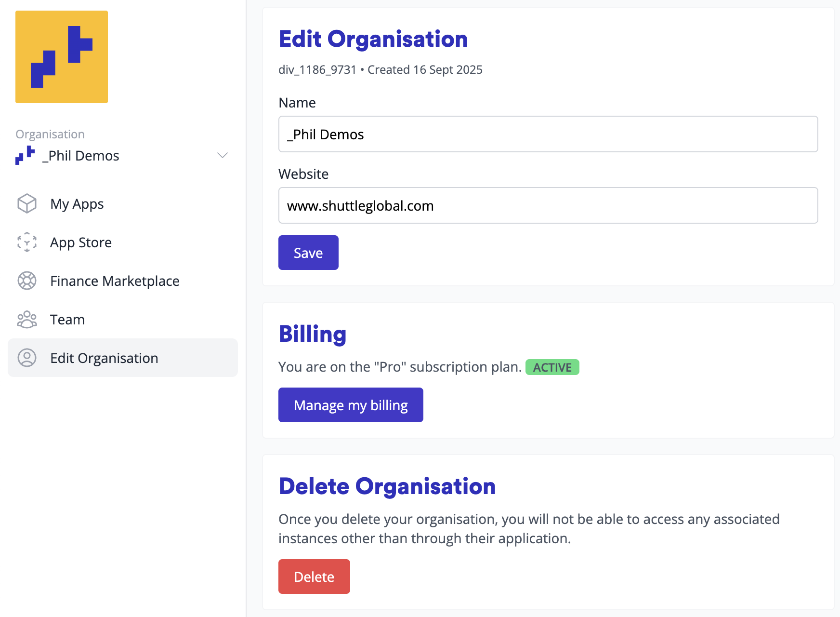This screenshot has height=617, width=840.
Task: Click the Team people icon
Action: tap(27, 319)
